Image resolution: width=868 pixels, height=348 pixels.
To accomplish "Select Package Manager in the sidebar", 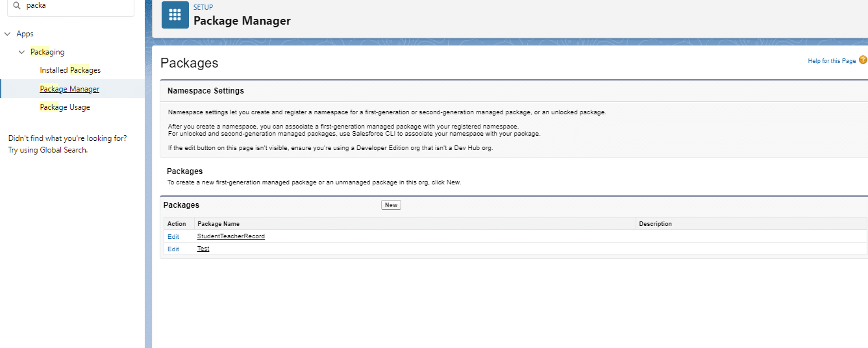I will tap(69, 89).
